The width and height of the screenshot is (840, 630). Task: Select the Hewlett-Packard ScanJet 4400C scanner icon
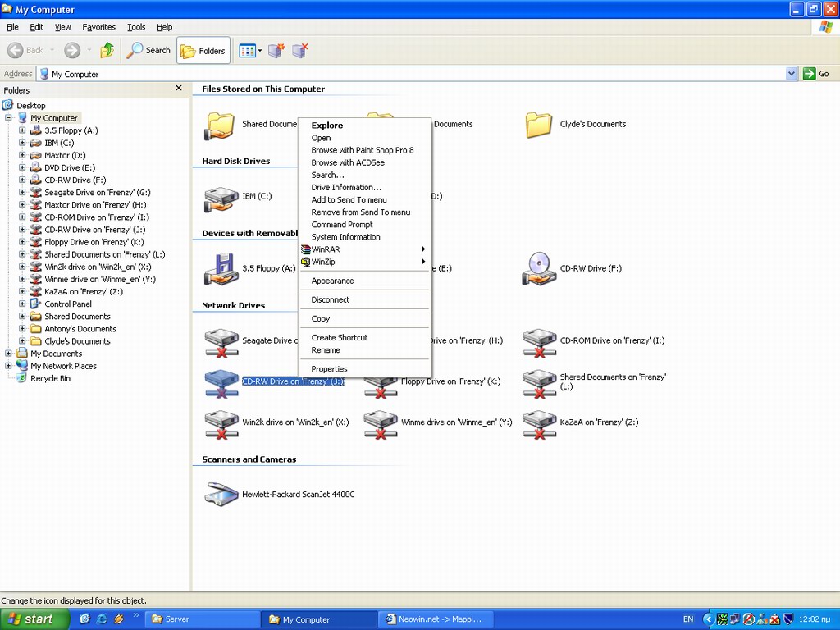pos(221,494)
